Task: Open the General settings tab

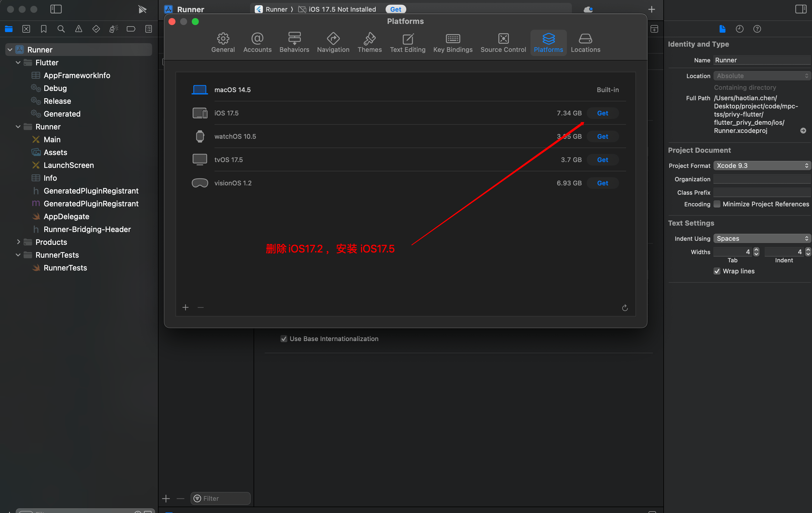Action: coord(223,43)
